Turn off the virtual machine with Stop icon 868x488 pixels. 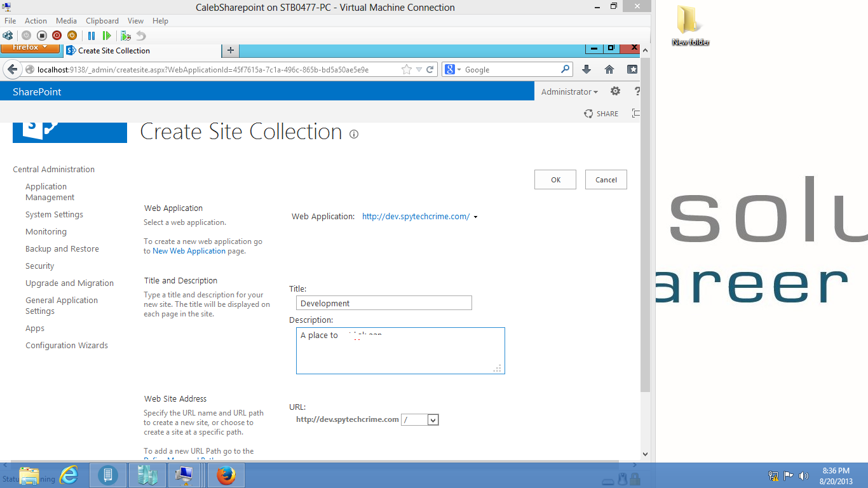pyautogui.click(x=41, y=36)
